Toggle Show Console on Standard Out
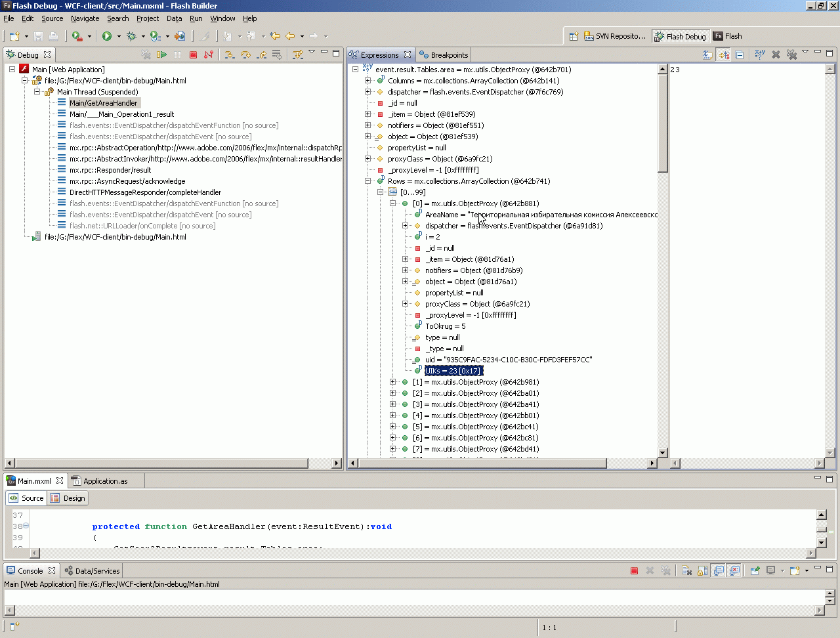This screenshot has width=840, height=638. pyautogui.click(x=719, y=570)
